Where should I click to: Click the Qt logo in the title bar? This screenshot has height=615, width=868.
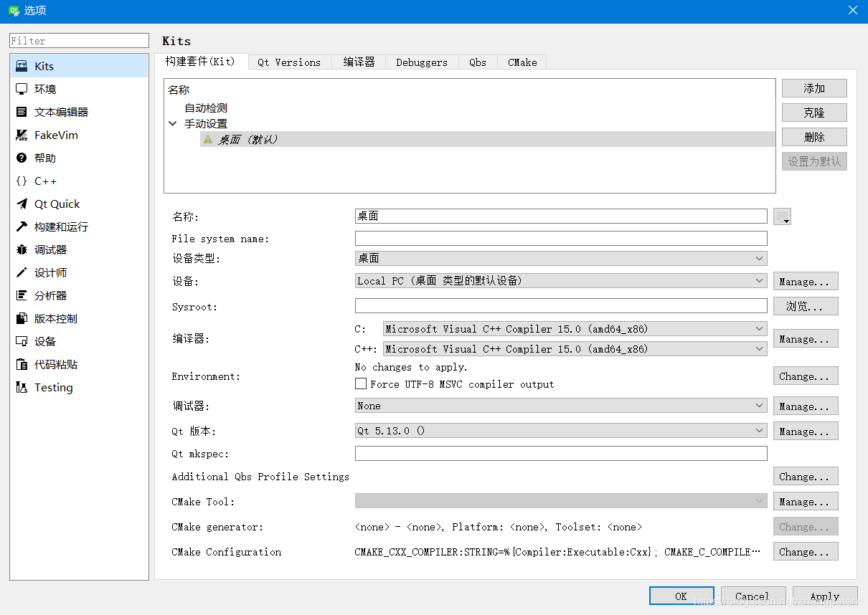13,11
